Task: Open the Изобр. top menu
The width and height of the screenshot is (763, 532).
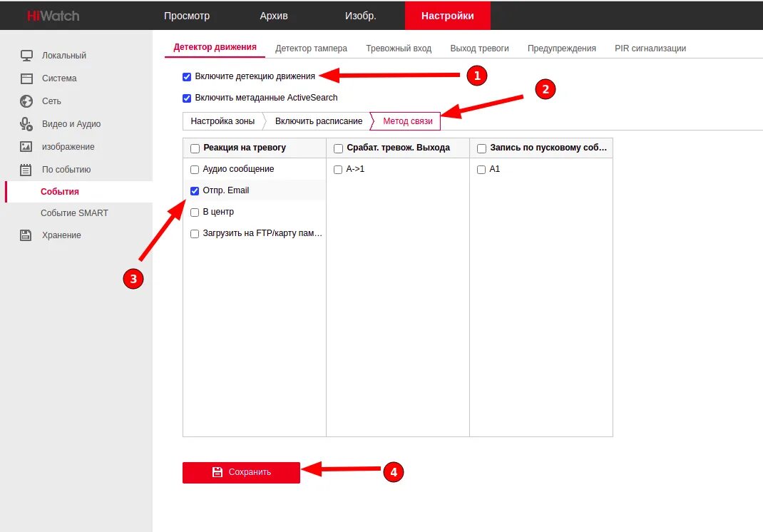Action: [361, 16]
